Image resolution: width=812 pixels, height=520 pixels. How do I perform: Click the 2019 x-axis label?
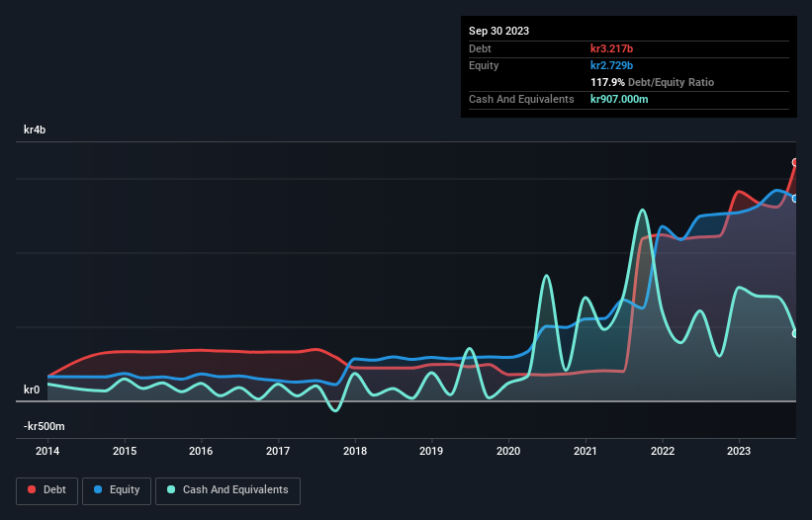pyautogui.click(x=431, y=451)
